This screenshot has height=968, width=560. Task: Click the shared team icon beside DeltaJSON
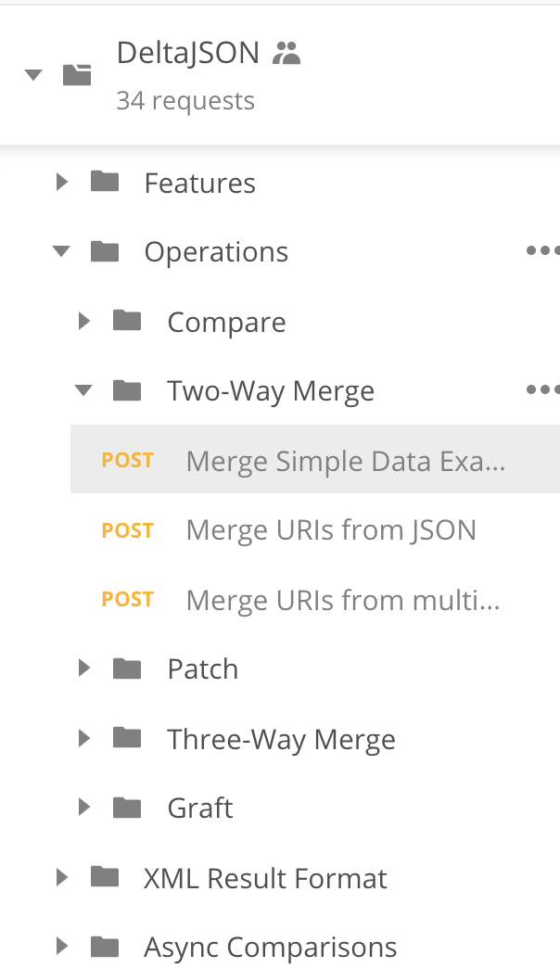pos(287,54)
